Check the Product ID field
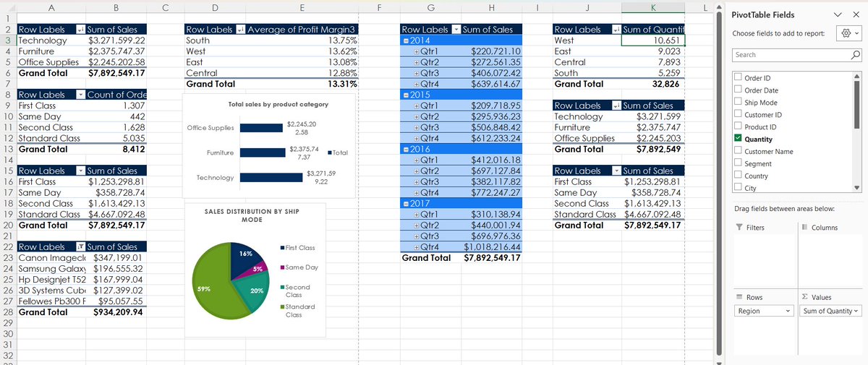Viewport: 868px width, 365px height. tap(738, 127)
